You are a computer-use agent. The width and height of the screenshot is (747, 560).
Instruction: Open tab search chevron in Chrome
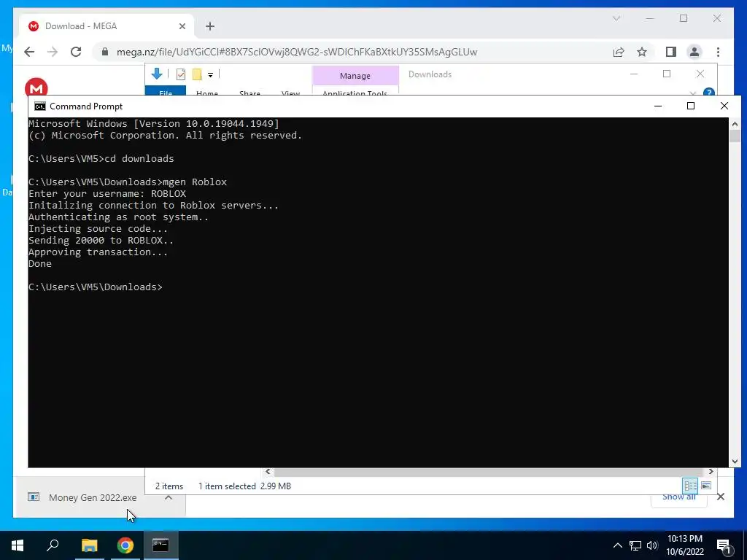(x=616, y=18)
